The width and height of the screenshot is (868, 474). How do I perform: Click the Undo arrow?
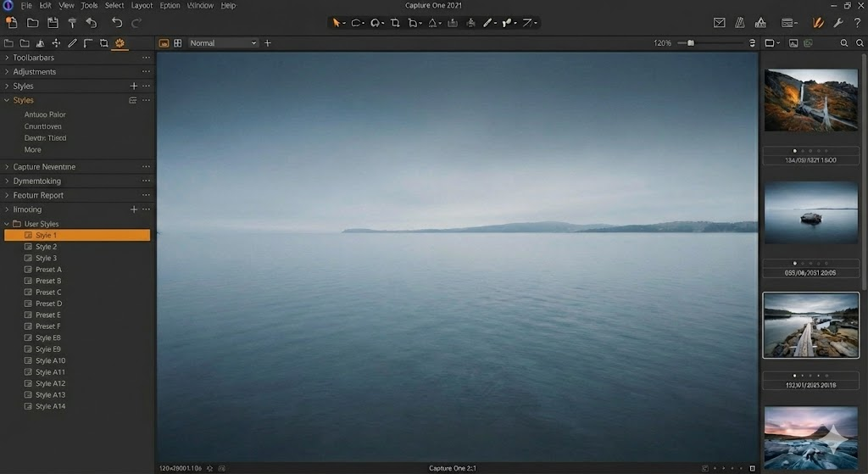[117, 23]
